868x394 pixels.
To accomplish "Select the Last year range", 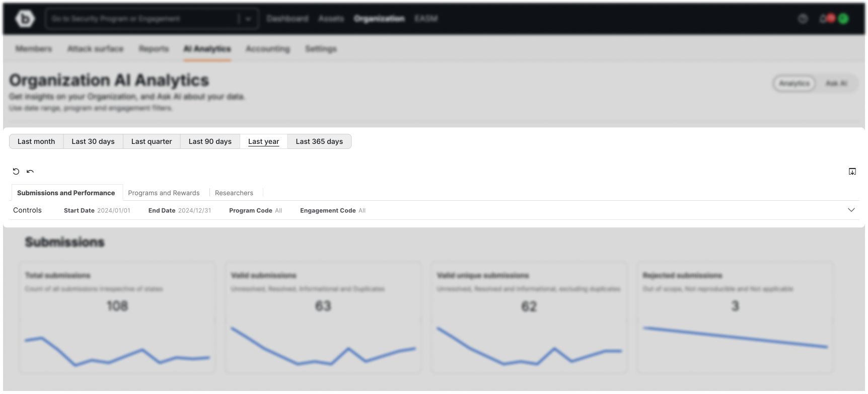I will pos(263,141).
